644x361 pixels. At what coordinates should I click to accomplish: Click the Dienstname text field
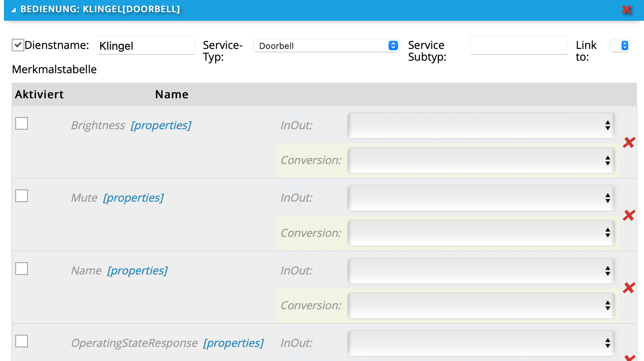[x=146, y=45]
